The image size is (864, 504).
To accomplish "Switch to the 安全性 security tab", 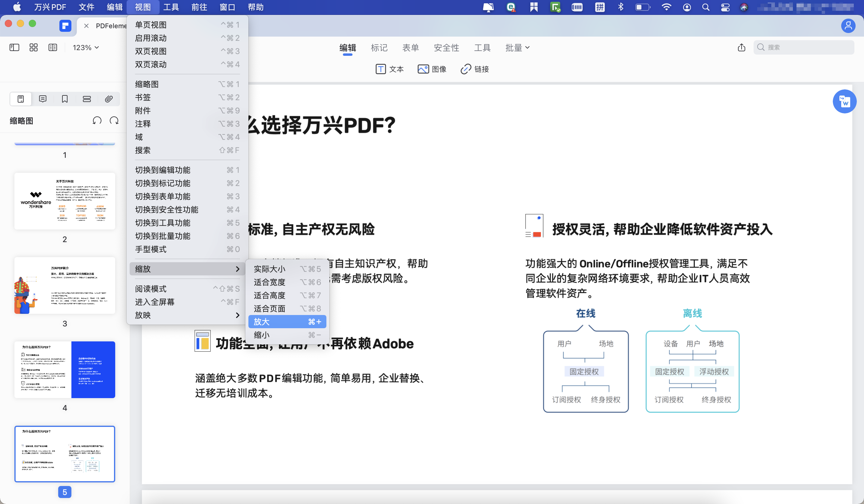I will click(x=446, y=48).
